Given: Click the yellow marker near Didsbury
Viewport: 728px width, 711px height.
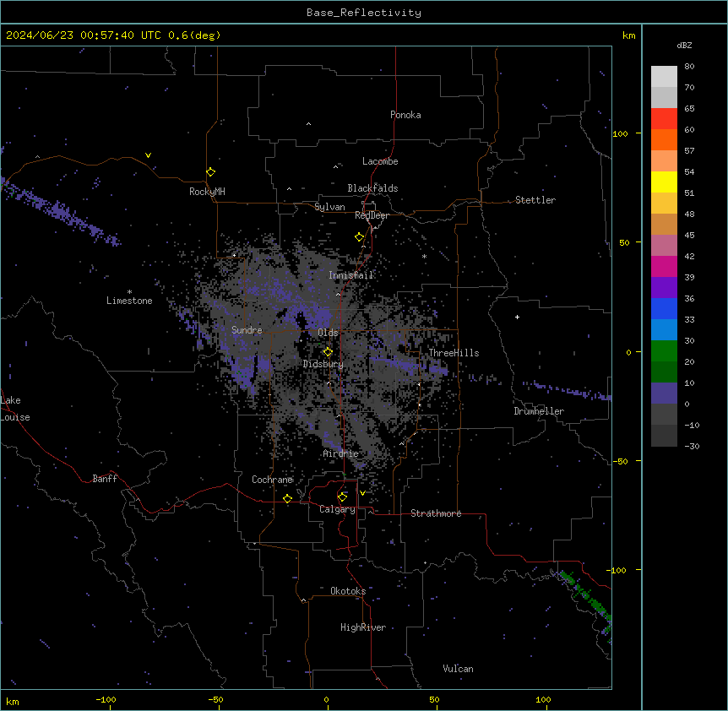Looking at the screenshot, I should point(328,352).
